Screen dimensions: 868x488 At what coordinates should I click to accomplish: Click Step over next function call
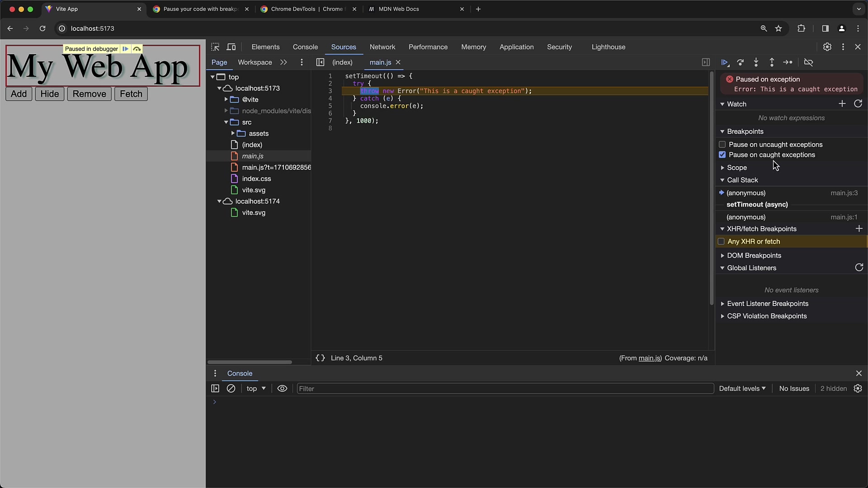point(740,62)
